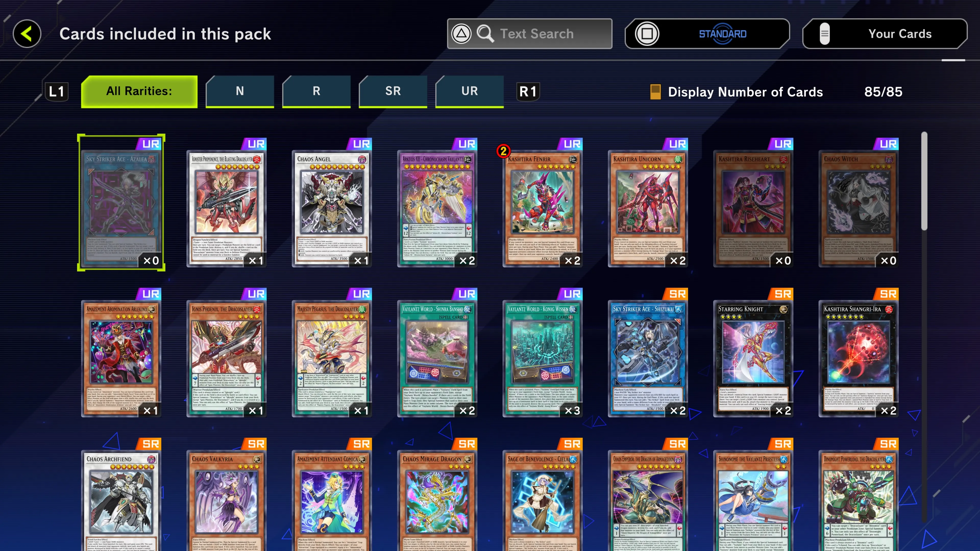Toggle Display Number of Cards indicator
980x551 pixels.
tap(655, 92)
